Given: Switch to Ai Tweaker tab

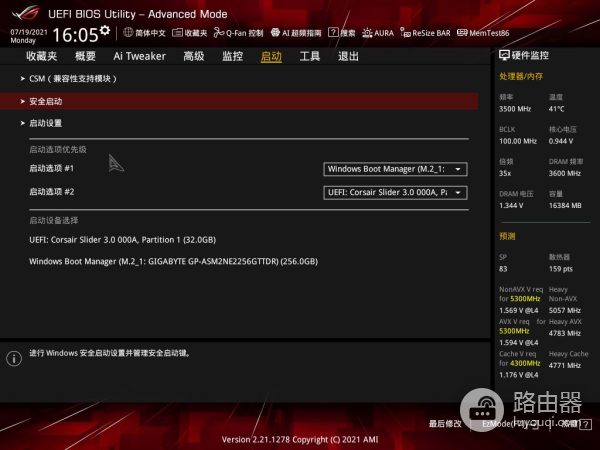Looking at the screenshot, I should click(140, 56).
